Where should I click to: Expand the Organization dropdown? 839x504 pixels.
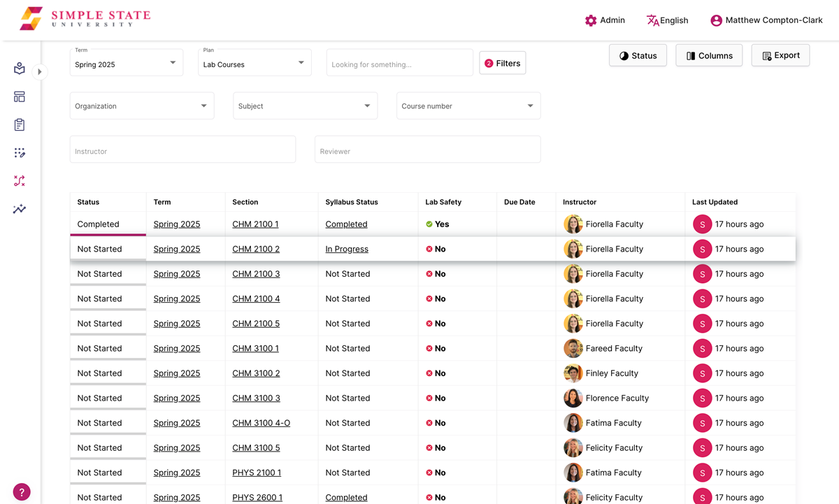point(141,106)
